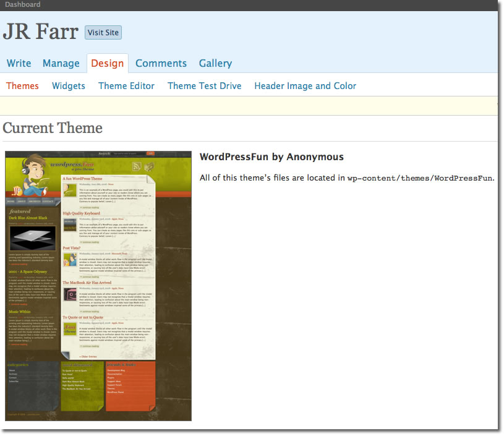Switch to the Manage tab

pos(61,63)
